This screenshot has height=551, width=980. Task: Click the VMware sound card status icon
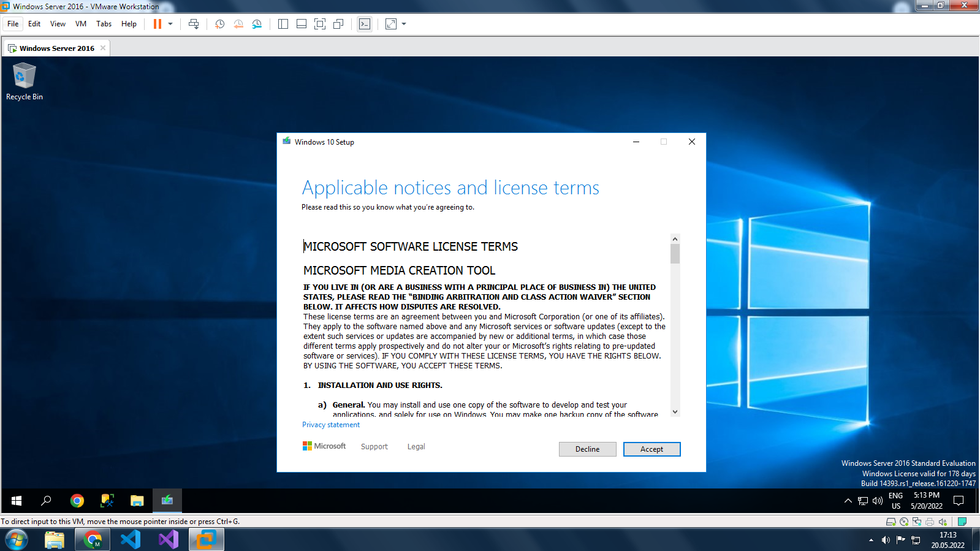point(943,522)
